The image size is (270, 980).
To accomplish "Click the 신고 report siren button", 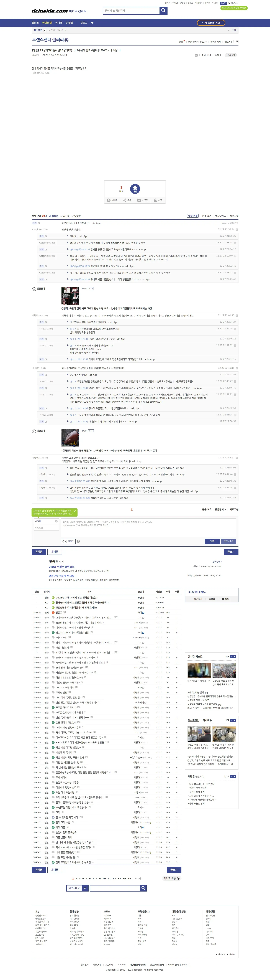I will click(158, 200).
